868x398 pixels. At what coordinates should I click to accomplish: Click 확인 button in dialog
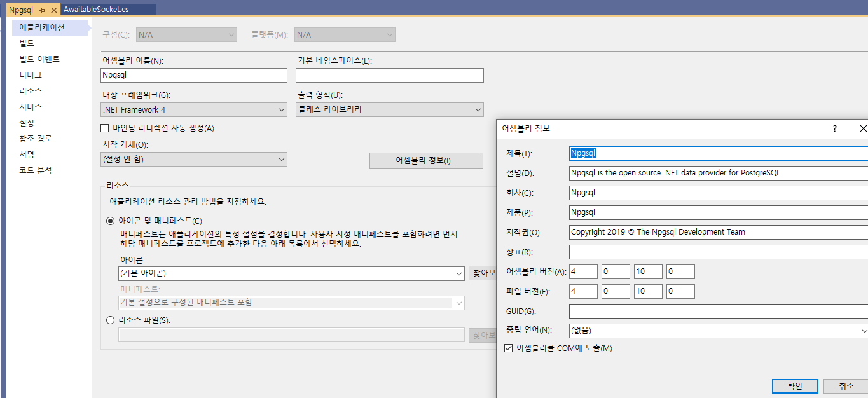click(795, 386)
